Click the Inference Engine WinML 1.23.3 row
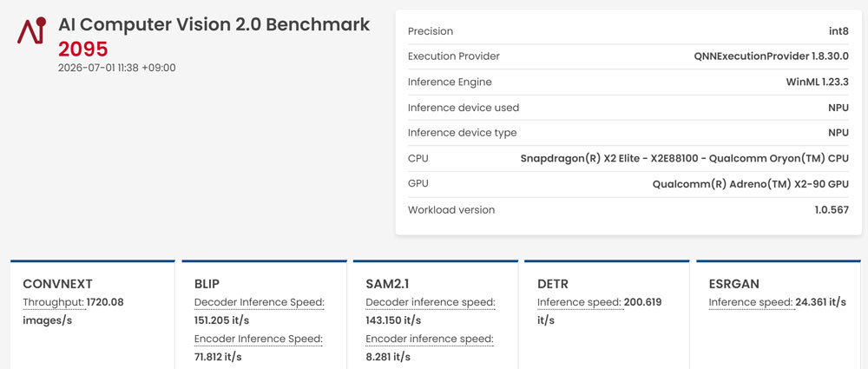The height and width of the screenshot is (369, 868). pos(628,82)
